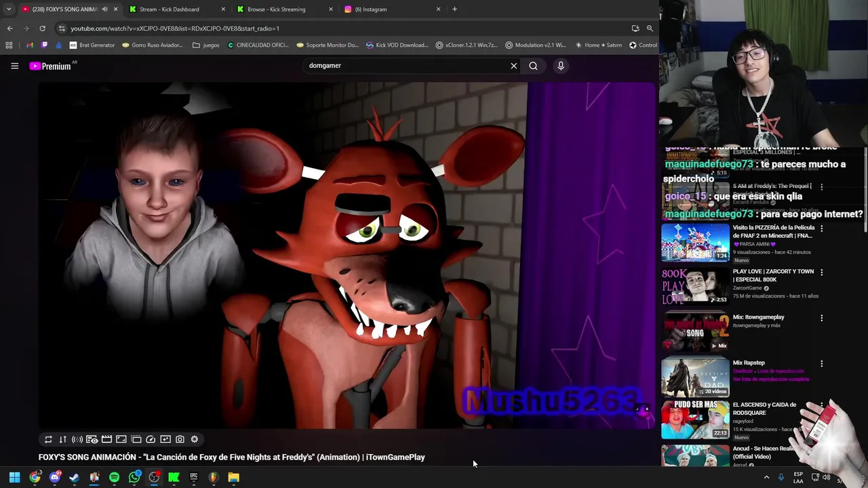Open the tab search dropdown arrow

9,9
